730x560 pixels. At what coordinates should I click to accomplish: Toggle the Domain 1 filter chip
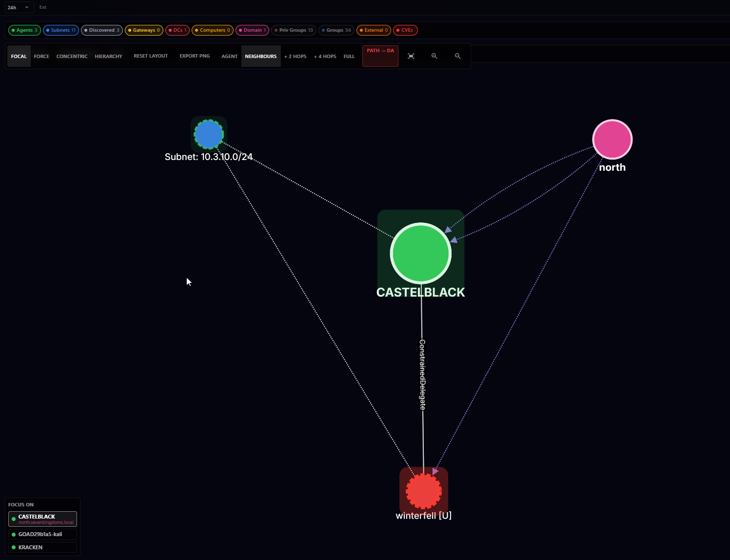[x=252, y=30]
